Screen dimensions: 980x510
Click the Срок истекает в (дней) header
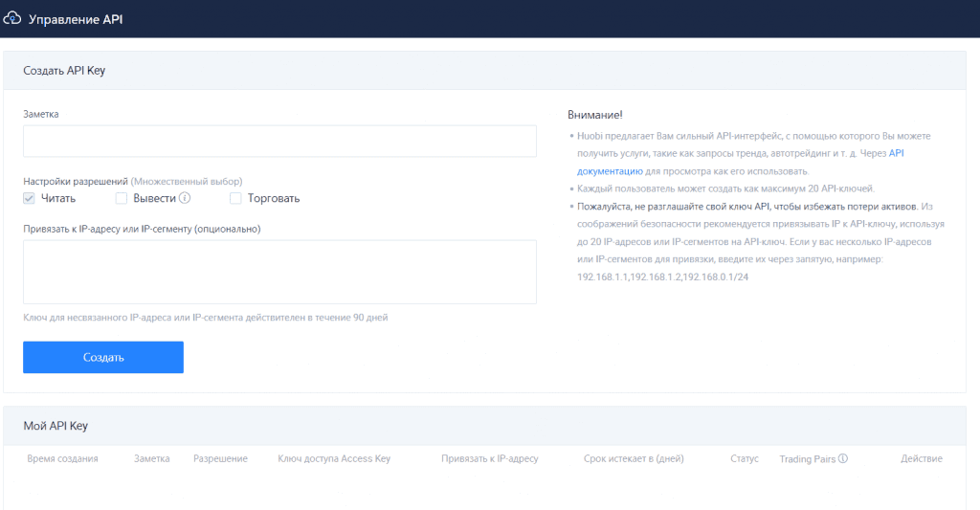(634, 458)
